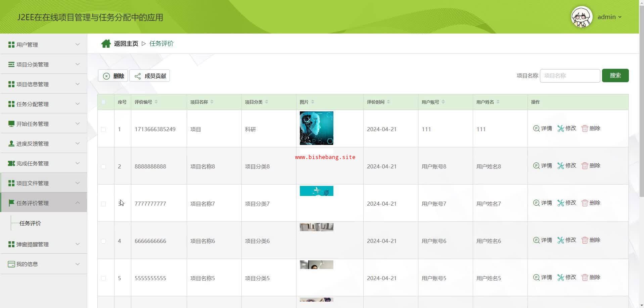The width and height of the screenshot is (644, 308).
Task: Click the 删除 toolbar button
Action: (x=113, y=76)
